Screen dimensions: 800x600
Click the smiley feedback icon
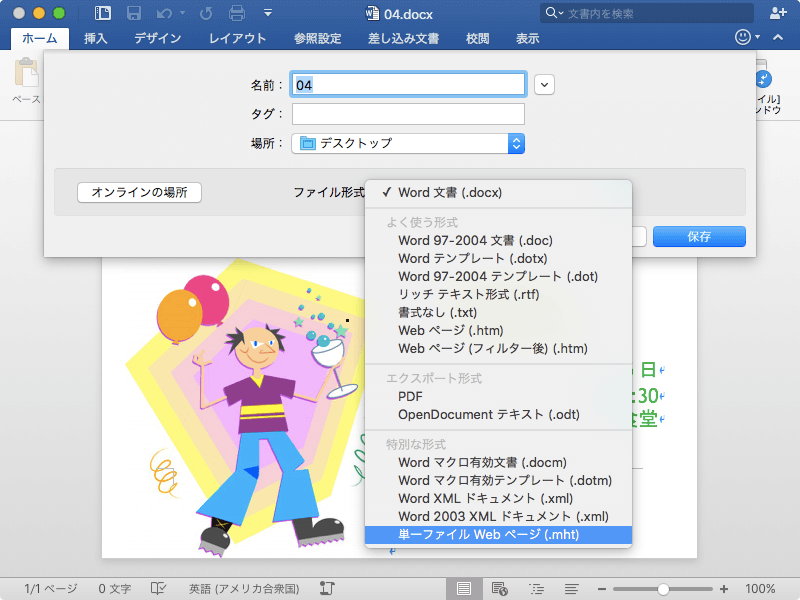click(x=743, y=37)
